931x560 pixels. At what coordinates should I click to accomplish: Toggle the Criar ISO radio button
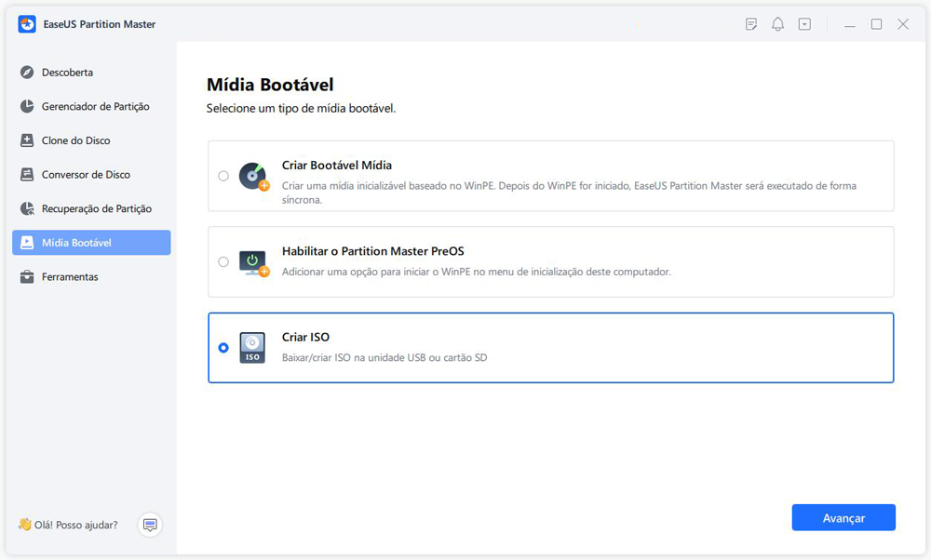coord(223,348)
